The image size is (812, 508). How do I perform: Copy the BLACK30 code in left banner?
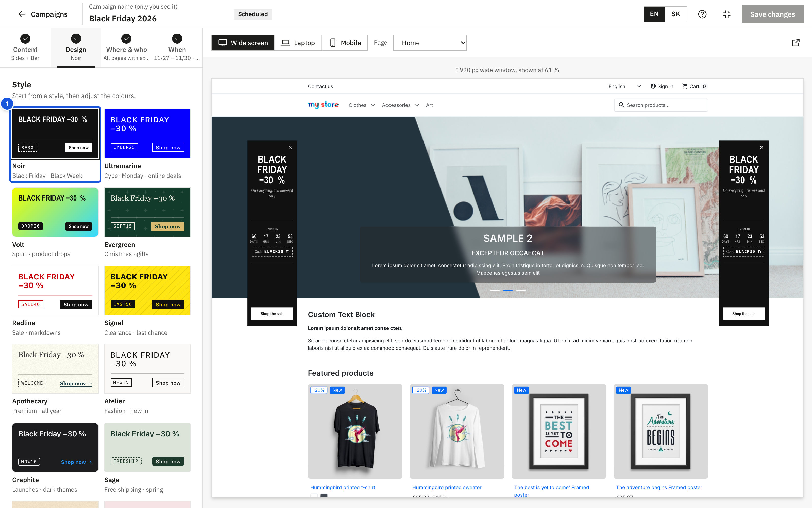pos(287,252)
